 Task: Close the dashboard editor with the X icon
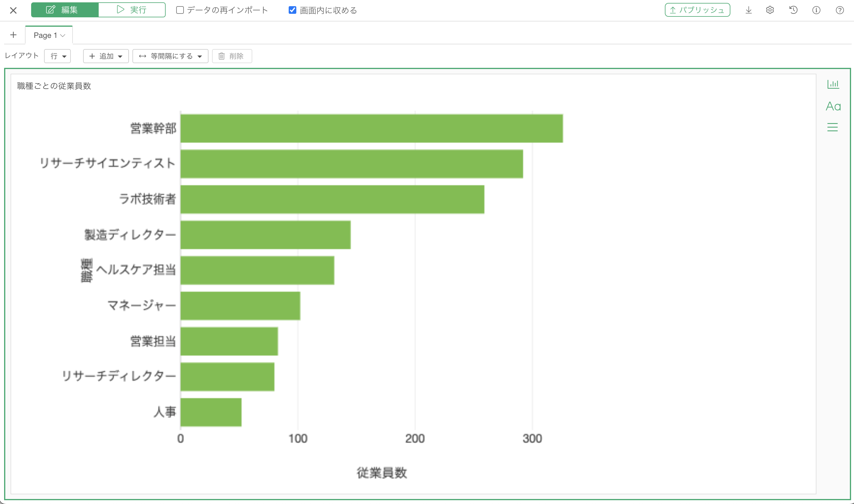tap(13, 11)
